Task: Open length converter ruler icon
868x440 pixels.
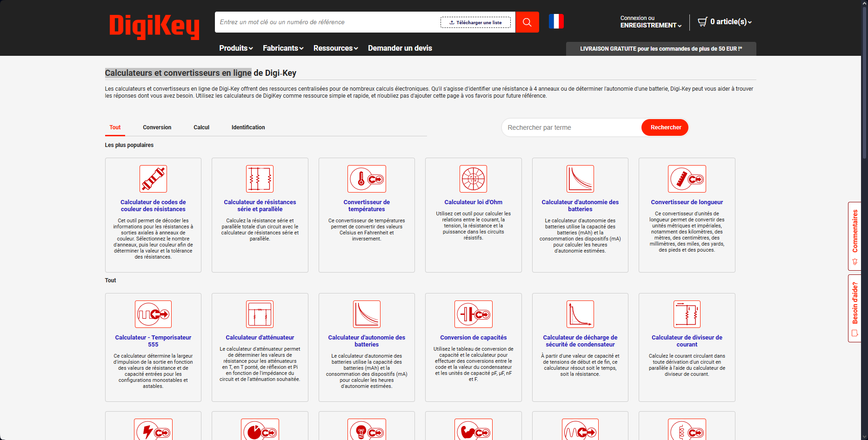Action: point(687,179)
